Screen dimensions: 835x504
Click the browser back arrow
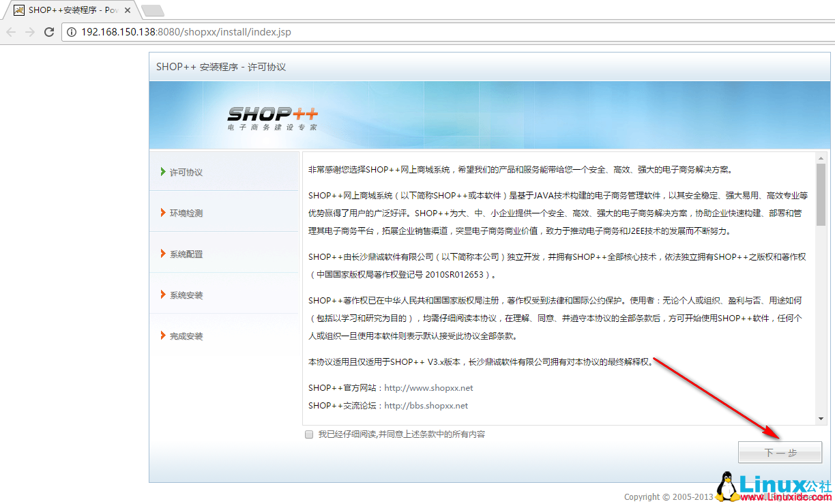coord(12,32)
